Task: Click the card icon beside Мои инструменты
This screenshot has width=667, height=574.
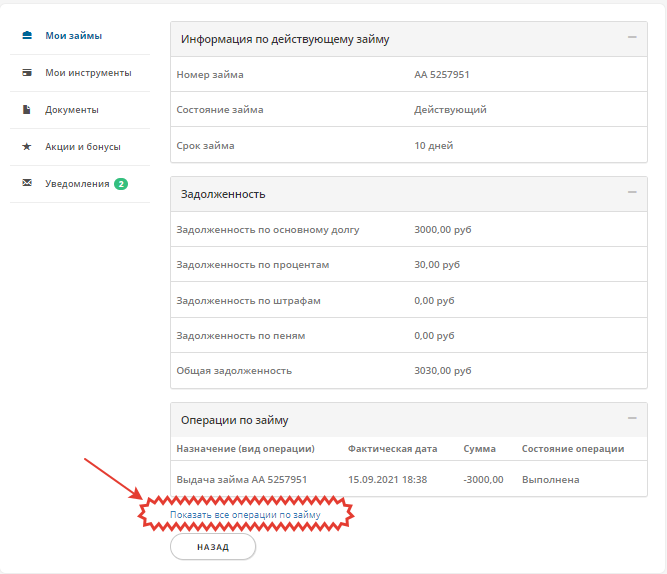Action: (x=27, y=73)
